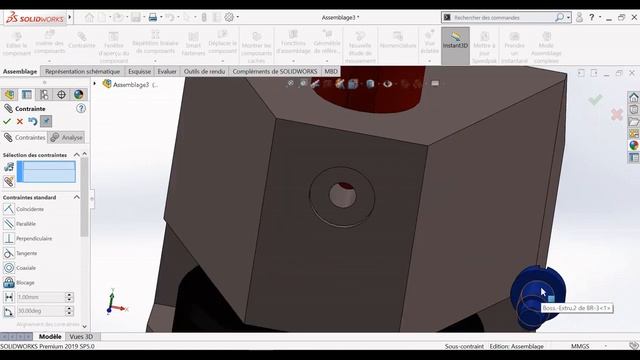Open the Appearances sphere icon in task pane
The image size is (640, 360).
pos(633,145)
